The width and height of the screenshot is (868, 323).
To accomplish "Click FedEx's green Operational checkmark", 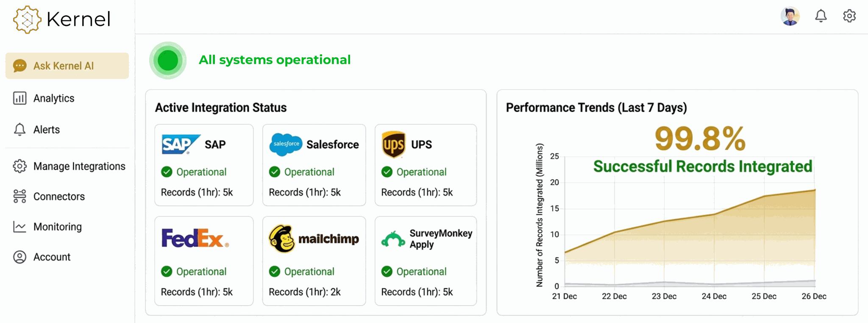I will click(167, 272).
